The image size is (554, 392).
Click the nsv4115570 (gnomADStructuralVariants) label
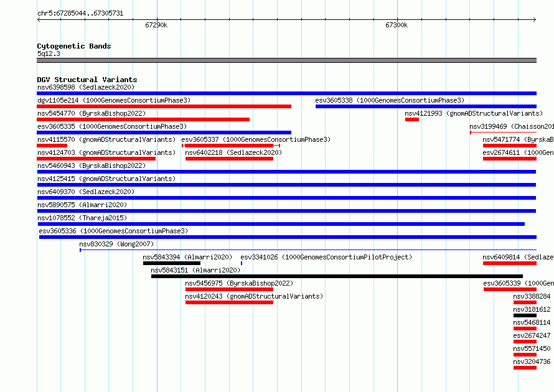[106, 139]
